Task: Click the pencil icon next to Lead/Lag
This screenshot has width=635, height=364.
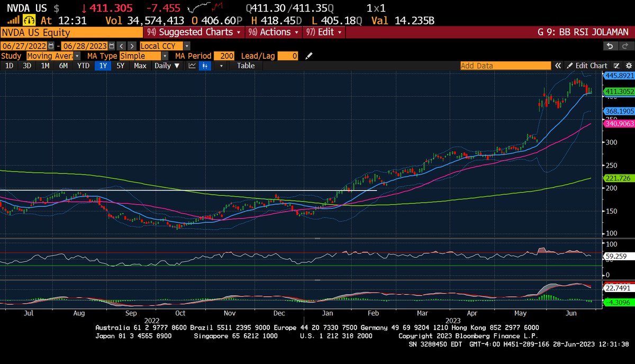Action: [309, 56]
